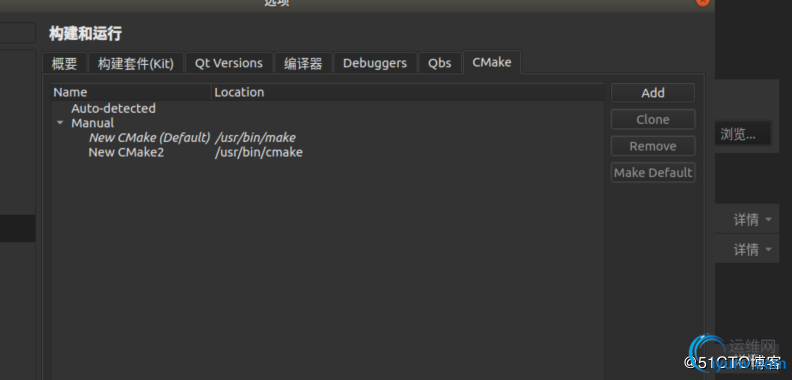Click the 浏览... browse button
Image resolution: width=792 pixels, height=380 pixels.
pyautogui.click(x=743, y=134)
